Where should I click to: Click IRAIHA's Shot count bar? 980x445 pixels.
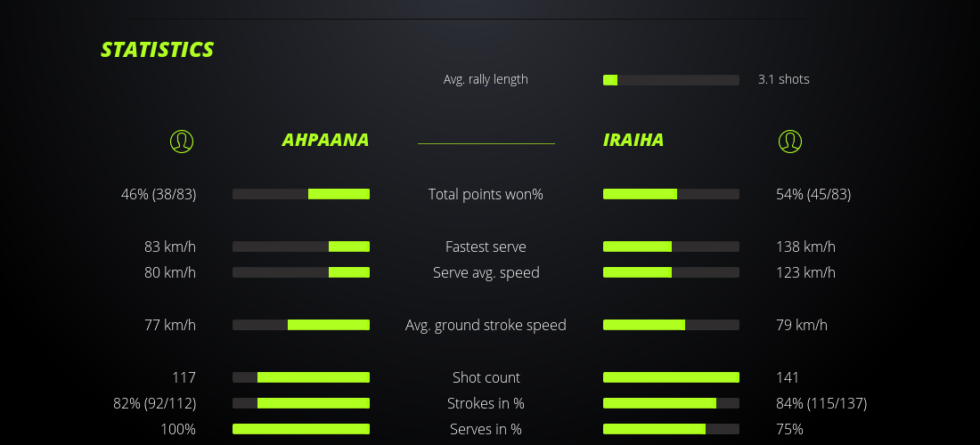pyautogui.click(x=671, y=377)
